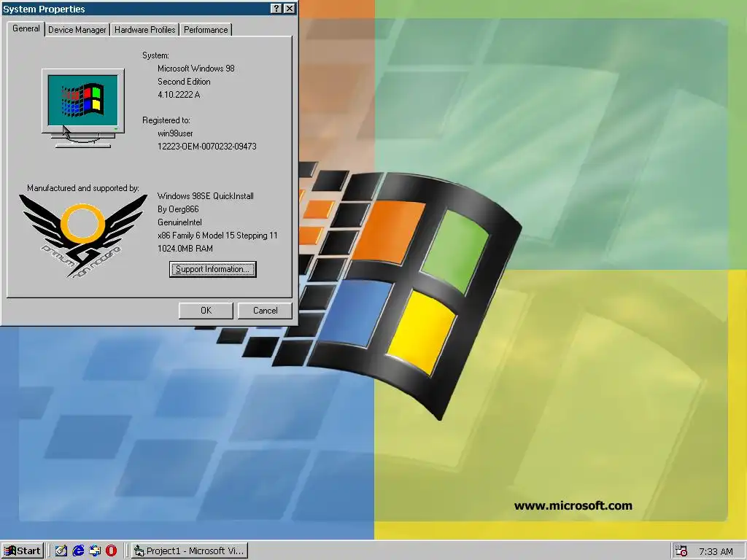Click the 'By Oerg866' text
747x560 pixels.
[178, 209]
